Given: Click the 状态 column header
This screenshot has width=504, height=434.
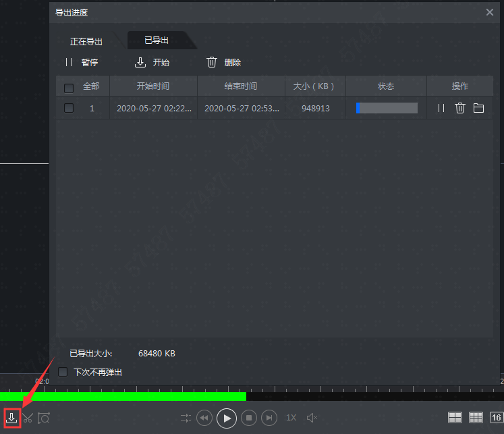Looking at the screenshot, I should click(x=386, y=86).
